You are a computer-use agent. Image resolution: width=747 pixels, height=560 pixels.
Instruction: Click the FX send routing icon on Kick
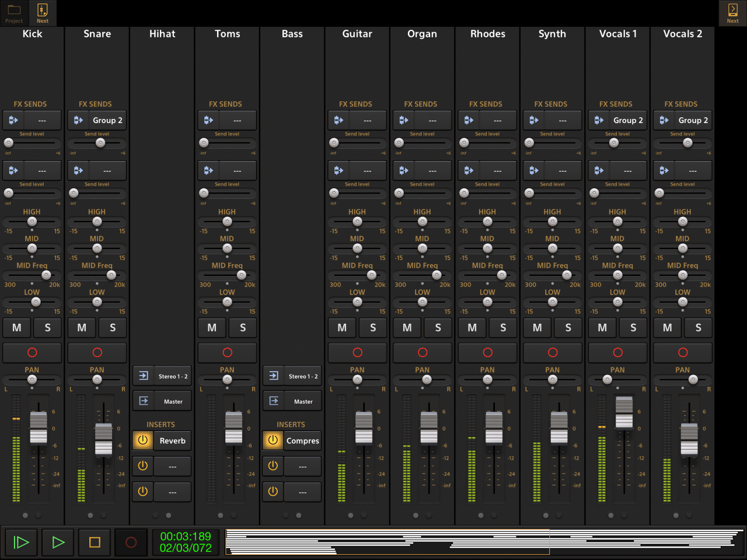(x=13, y=120)
